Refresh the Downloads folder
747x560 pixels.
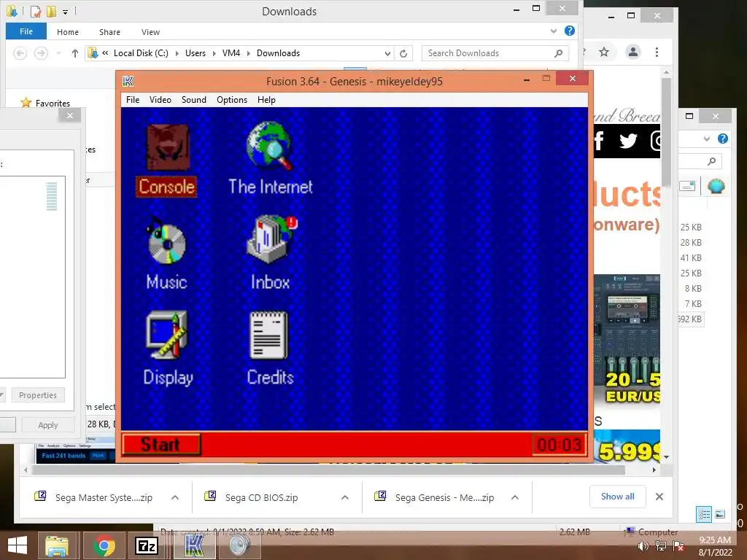point(403,53)
